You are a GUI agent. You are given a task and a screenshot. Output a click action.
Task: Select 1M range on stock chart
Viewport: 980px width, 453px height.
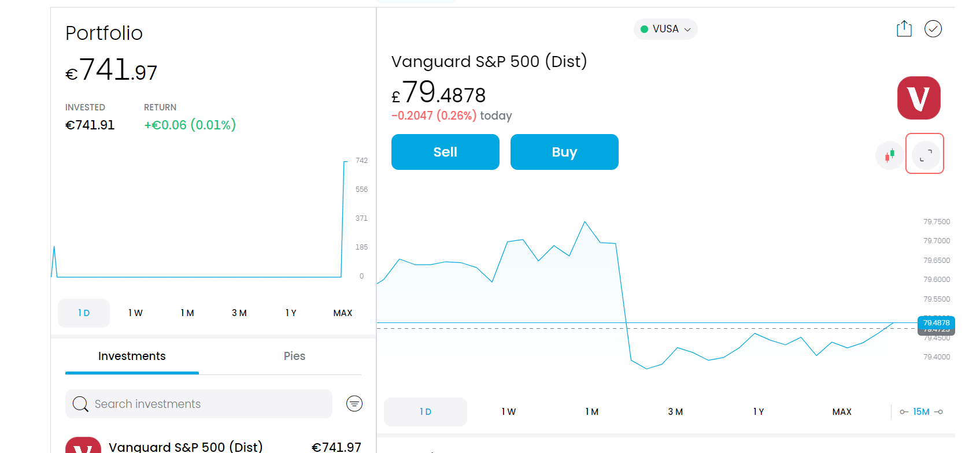click(x=591, y=412)
